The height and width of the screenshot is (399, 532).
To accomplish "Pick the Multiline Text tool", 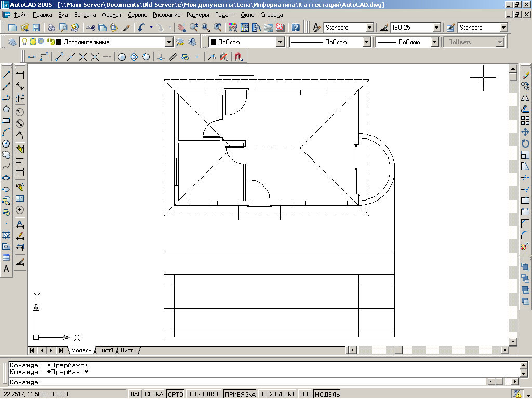I will (6, 269).
